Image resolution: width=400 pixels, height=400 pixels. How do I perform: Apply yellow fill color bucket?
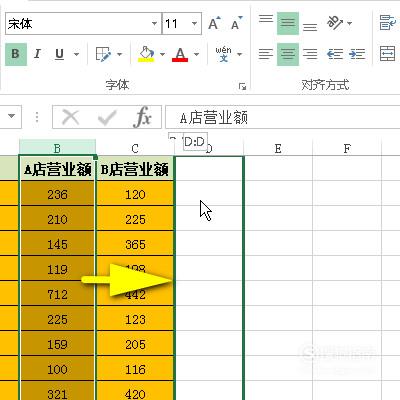(x=146, y=54)
